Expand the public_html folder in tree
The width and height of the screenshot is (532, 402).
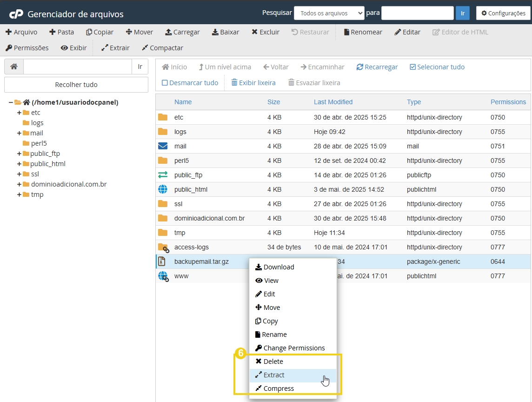(19, 164)
